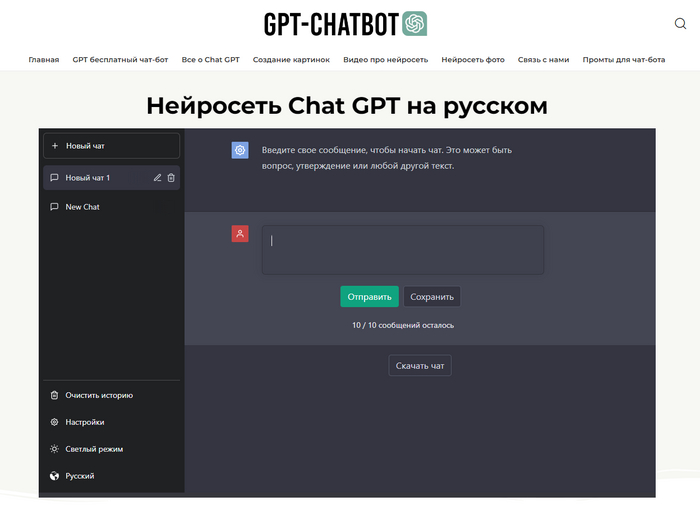Click the 10 / 10 сообщений осталось text
Screen dimensions: 700x515
(403, 325)
